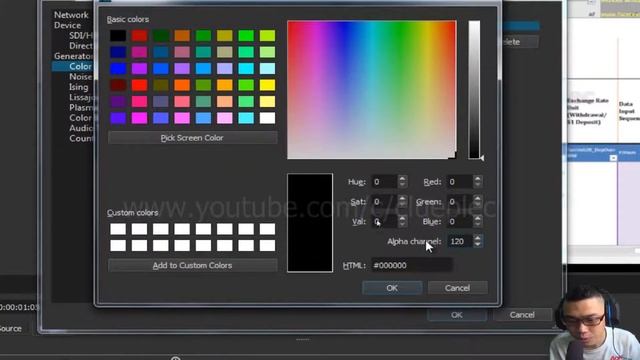Screen dimensions: 640x360
Task: Decrease Red value with down arrow
Action: tap(478, 185)
